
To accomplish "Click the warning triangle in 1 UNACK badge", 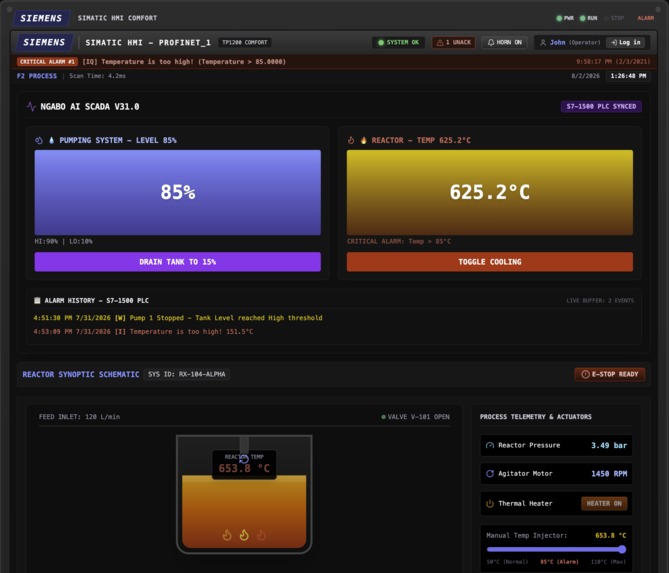I will coord(440,43).
